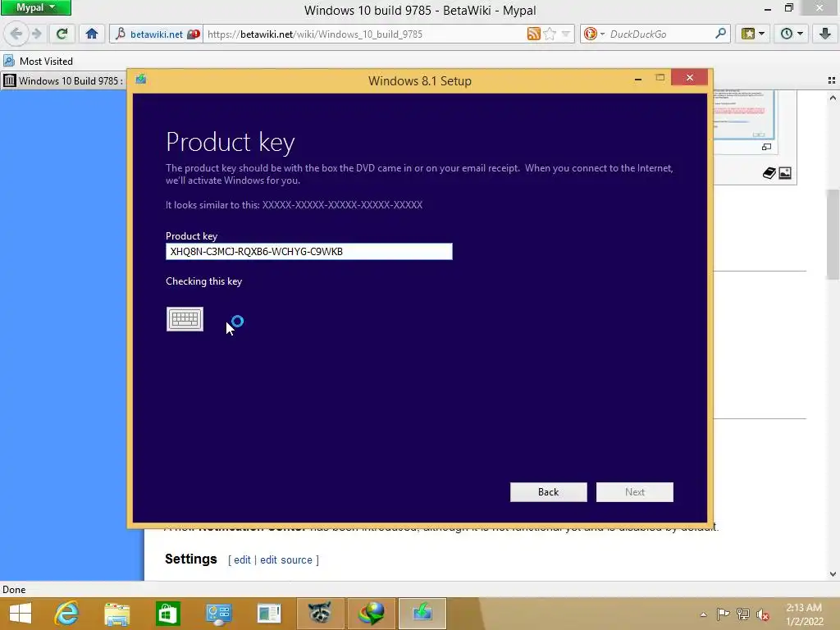
Task: Open the URL history dropdown arrow
Action: [566, 34]
